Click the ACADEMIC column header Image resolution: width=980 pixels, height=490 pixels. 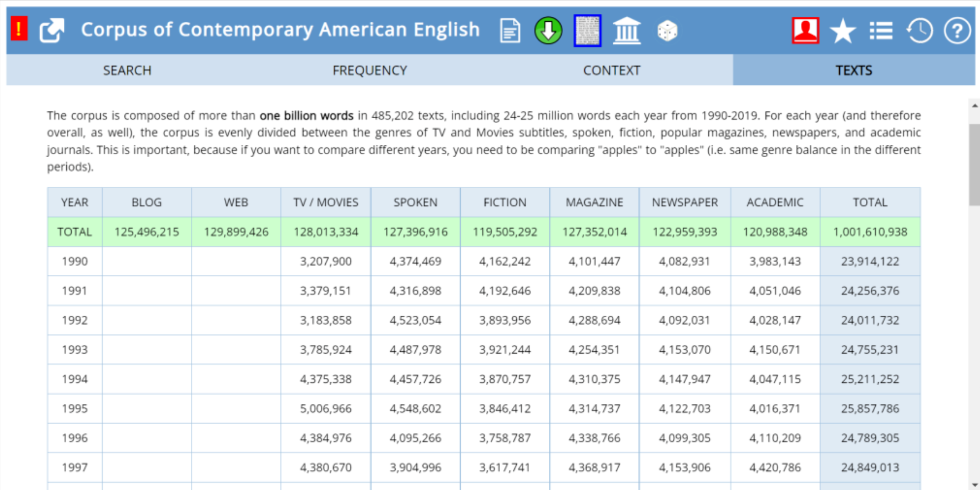click(x=775, y=202)
